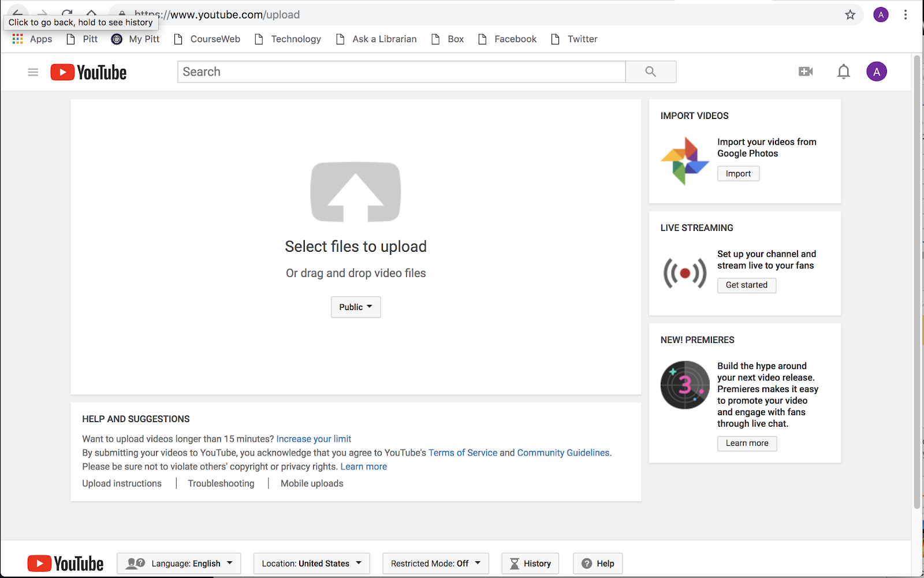Click the live streaming broadcast icon
This screenshot has height=578, width=924.
click(x=685, y=273)
